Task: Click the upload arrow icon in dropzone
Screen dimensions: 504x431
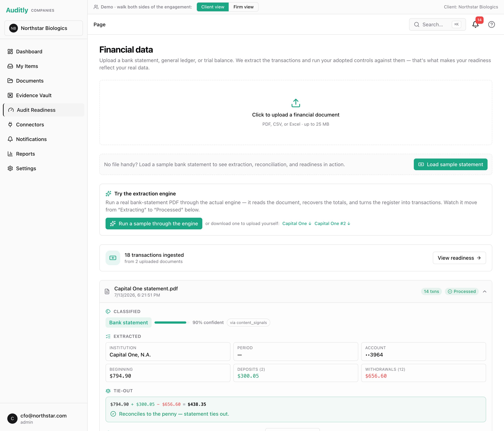Action: 295,103
